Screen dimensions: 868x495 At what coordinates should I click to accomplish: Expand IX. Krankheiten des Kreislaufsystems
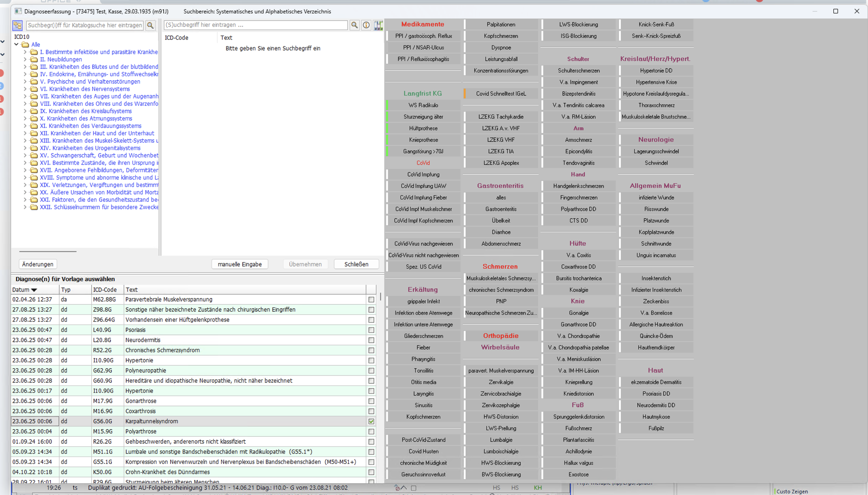[x=25, y=111]
